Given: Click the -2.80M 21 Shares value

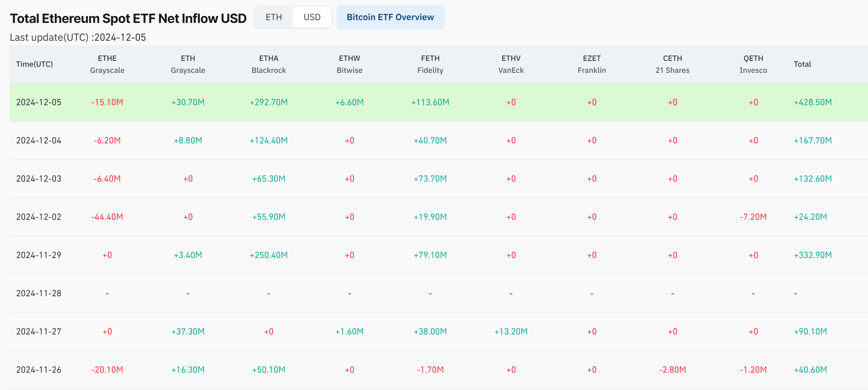Looking at the screenshot, I should [672, 370].
